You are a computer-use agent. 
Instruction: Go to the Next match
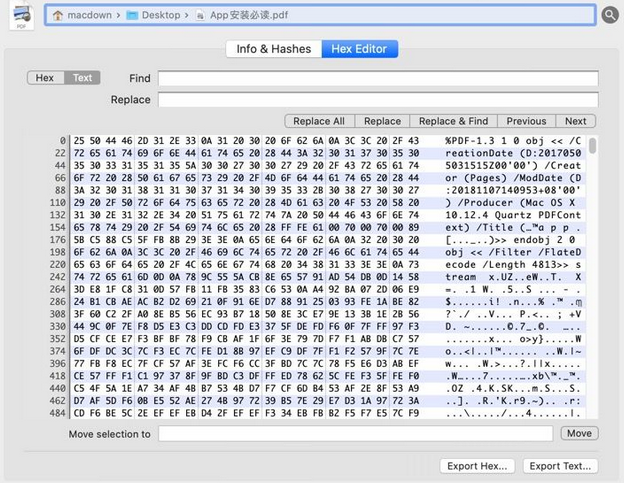point(575,121)
